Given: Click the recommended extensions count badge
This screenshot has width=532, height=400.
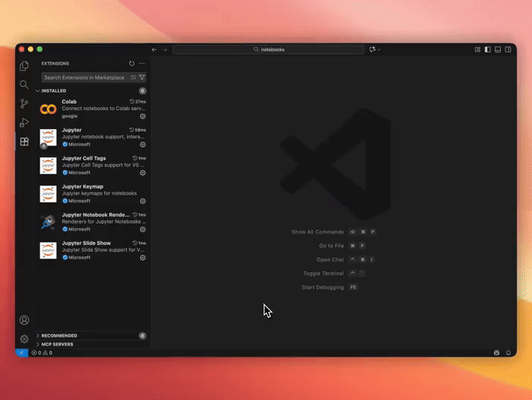Looking at the screenshot, I should tap(143, 335).
